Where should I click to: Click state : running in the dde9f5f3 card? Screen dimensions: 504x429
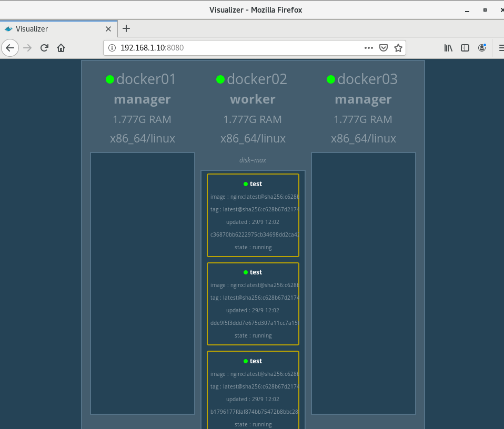(x=253, y=335)
